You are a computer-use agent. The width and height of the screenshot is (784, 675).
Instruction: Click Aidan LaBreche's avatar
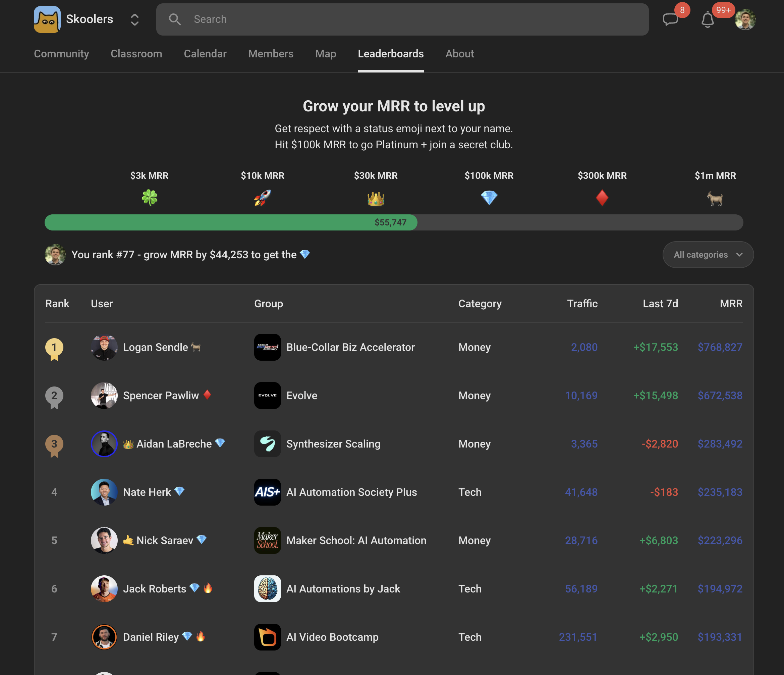pos(104,444)
